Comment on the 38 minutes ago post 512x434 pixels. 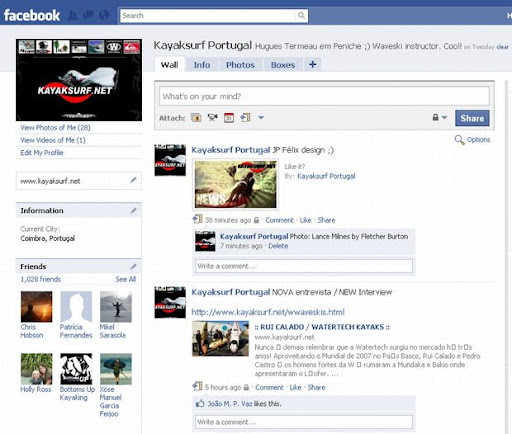tap(279, 220)
